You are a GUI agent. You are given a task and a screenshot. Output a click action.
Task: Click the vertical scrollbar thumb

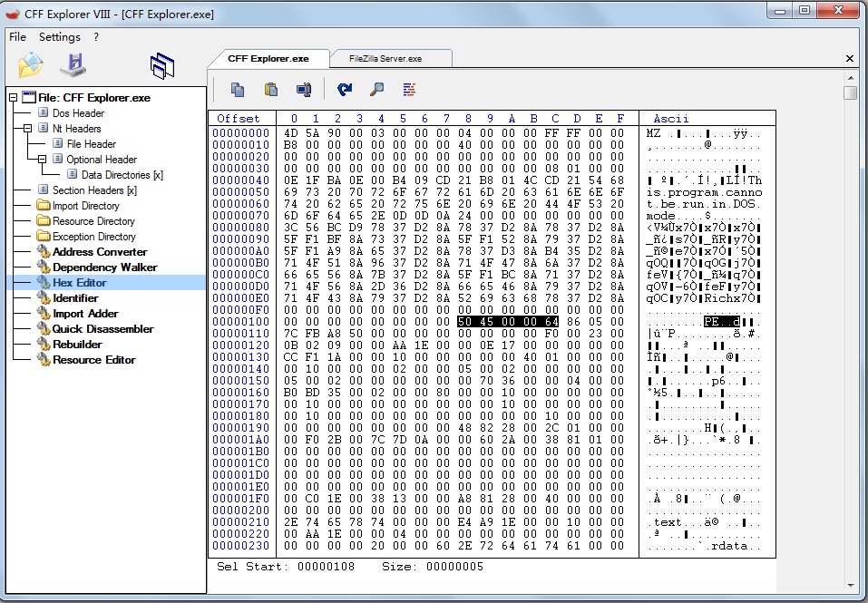(x=850, y=92)
